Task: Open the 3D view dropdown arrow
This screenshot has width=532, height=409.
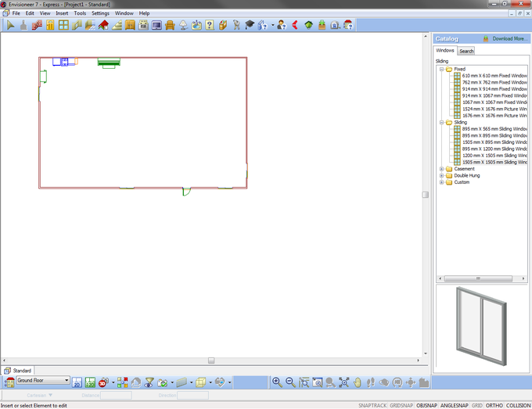Action: pyautogui.click(x=113, y=382)
